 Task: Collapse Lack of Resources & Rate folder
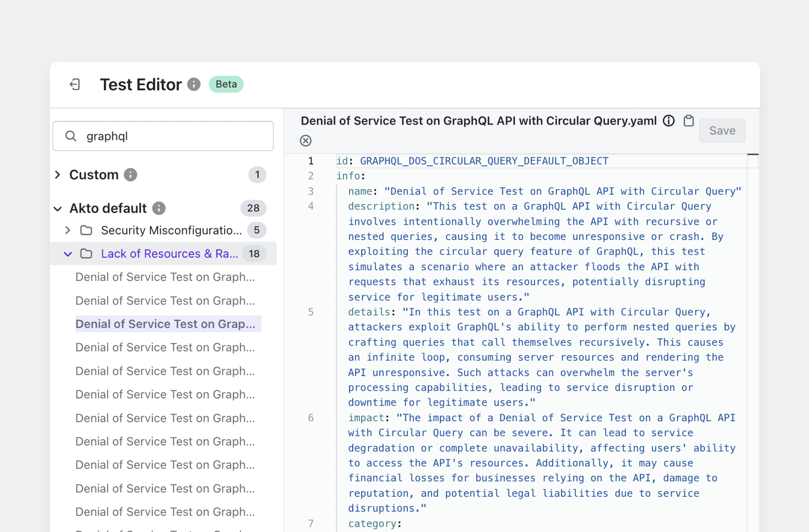coord(68,254)
